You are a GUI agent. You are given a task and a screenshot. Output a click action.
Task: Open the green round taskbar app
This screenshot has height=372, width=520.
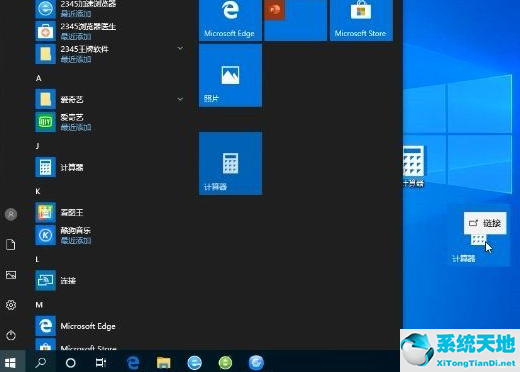tap(225, 363)
